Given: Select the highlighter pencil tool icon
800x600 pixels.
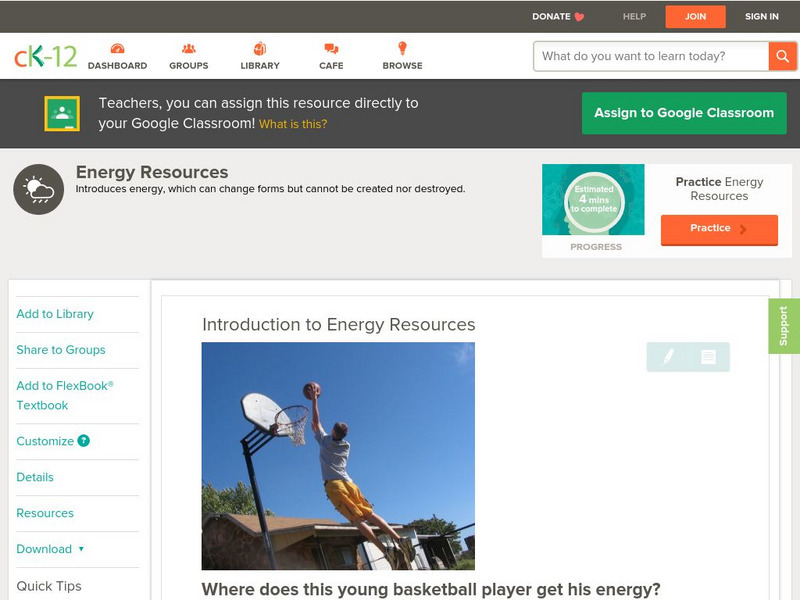Looking at the screenshot, I should point(668,357).
